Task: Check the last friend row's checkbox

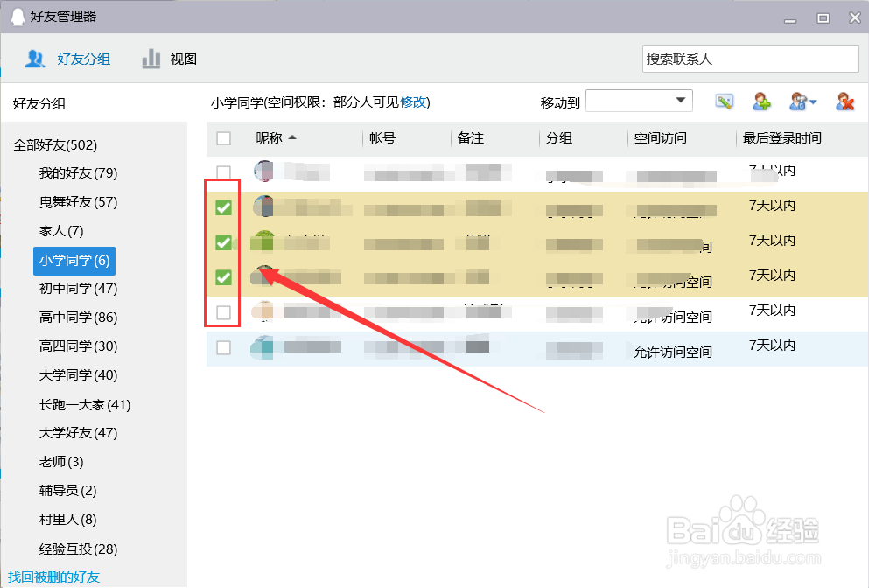Action: (222, 346)
